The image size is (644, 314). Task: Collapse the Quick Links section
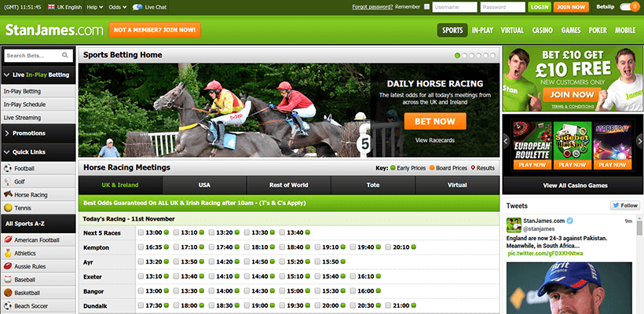coord(38,152)
